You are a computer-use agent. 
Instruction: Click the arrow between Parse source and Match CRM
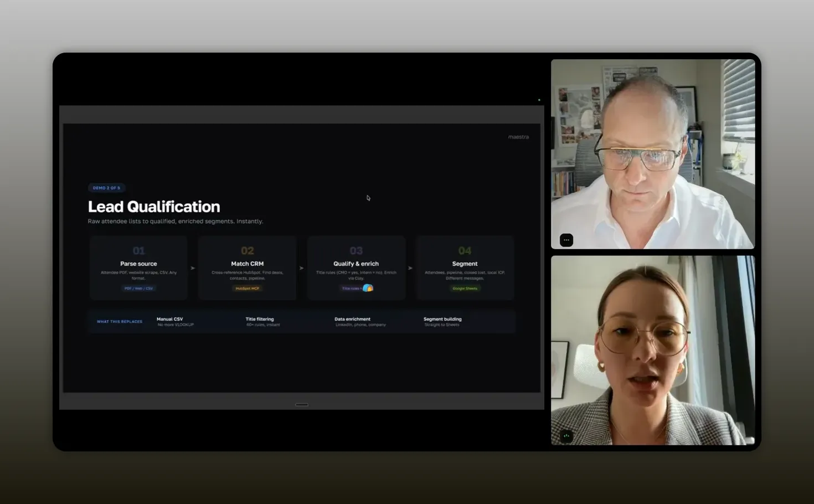[x=193, y=268]
